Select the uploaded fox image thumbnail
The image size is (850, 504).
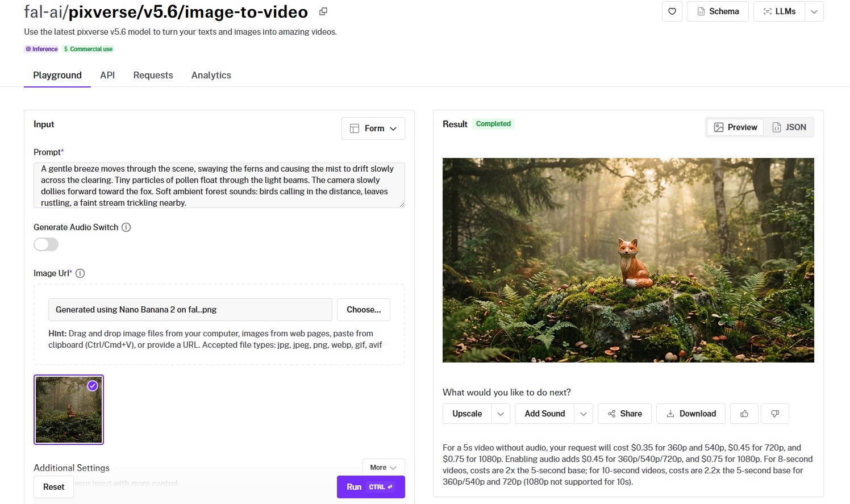click(x=69, y=410)
